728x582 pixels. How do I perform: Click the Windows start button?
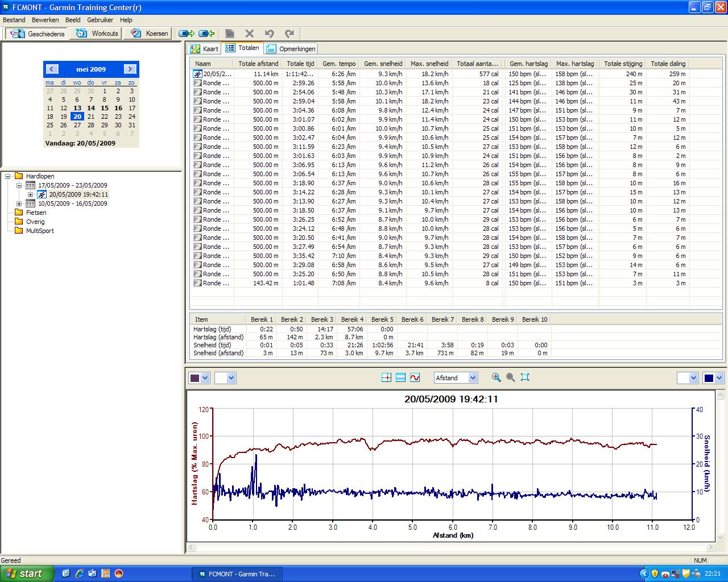(27, 573)
